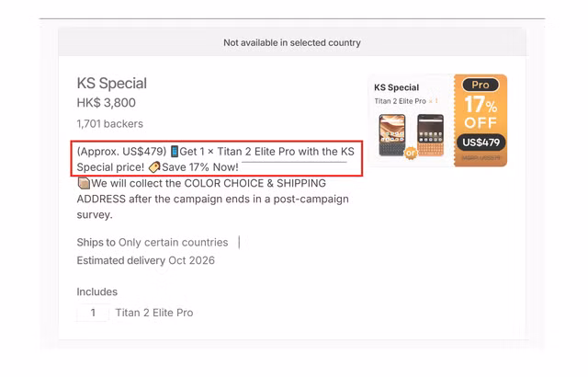Screen dimensions: 588x377
Task: Click the "Not available in selected country" banner
Action: [x=292, y=42]
